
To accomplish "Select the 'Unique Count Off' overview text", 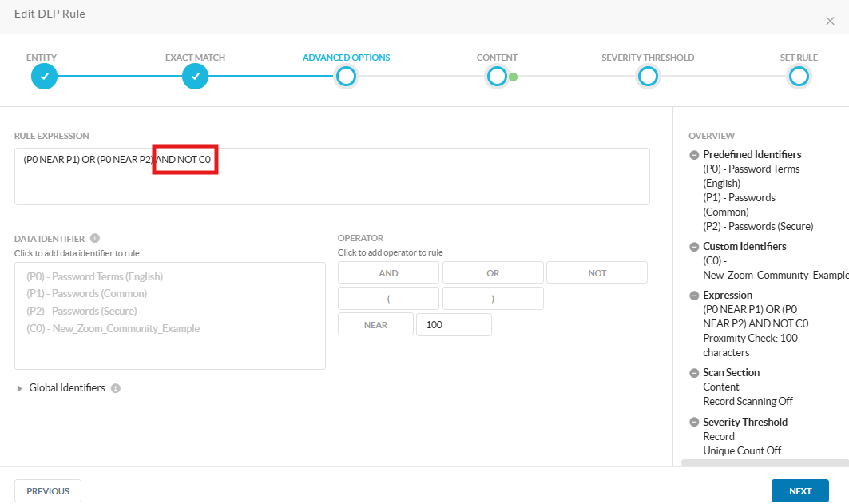I will pyautogui.click(x=742, y=450).
